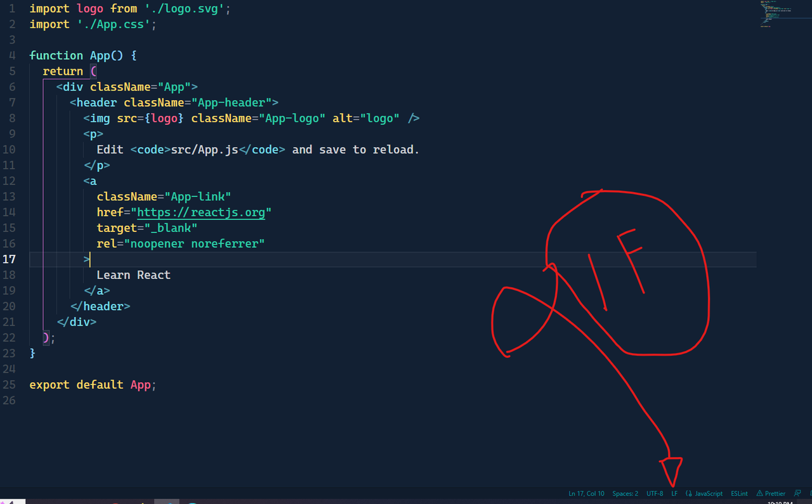Click the header className="App-header" tag

pyautogui.click(x=174, y=103)
